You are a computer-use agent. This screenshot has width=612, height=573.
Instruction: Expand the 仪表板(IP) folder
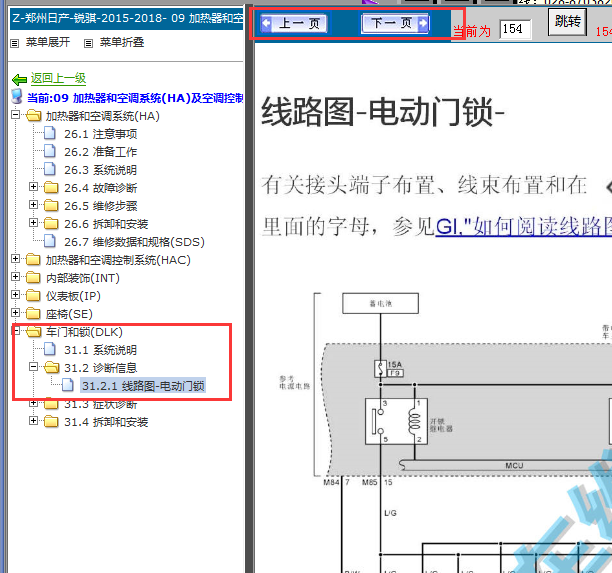15,294
